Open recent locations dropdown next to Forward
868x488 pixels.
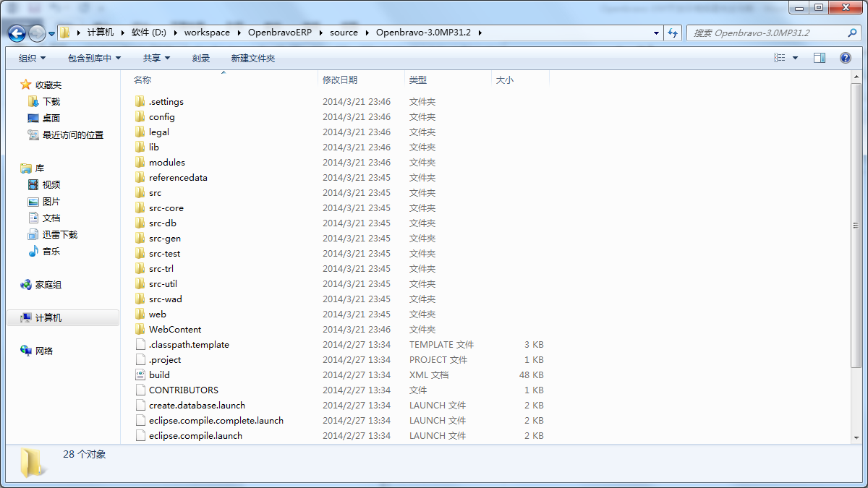click(x=51, y=33)
